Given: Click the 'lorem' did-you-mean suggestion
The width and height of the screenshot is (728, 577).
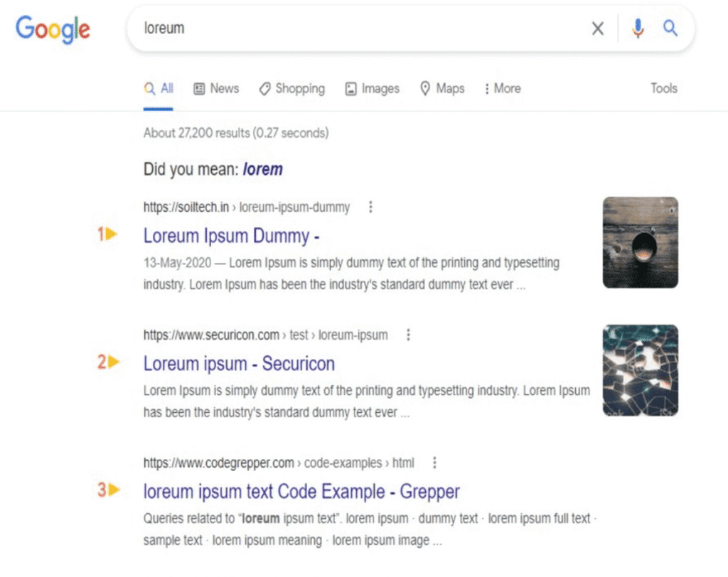Looking at the screenshot, I should tap(262, 170).
